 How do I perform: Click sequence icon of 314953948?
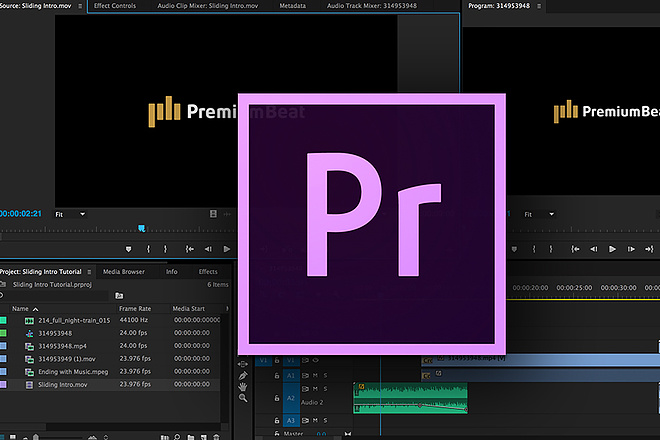[29, 333]
